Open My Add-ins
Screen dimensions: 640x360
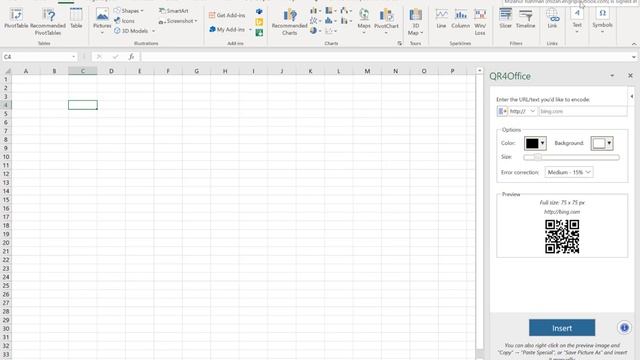pos(227,29)
